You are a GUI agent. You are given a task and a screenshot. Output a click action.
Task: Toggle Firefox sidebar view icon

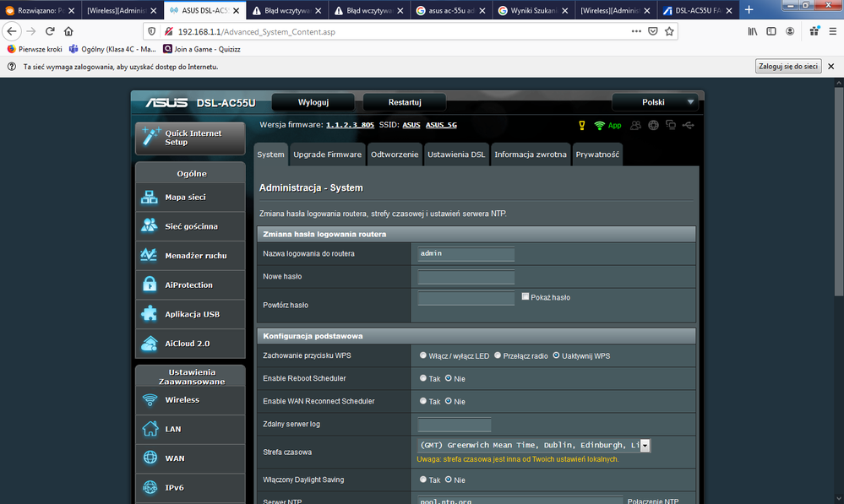[771, 31]
